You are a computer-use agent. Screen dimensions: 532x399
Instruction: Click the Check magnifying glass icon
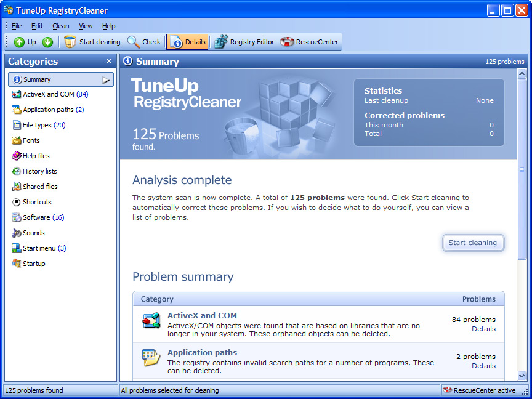(x=134, y=42)
